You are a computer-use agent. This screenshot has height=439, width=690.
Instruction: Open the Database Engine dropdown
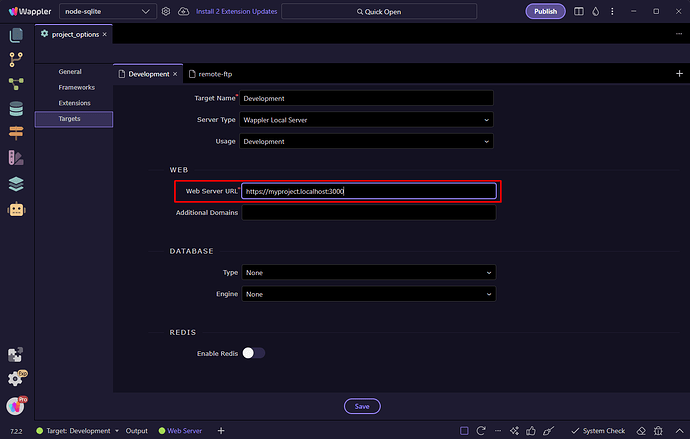pos(368,294)
